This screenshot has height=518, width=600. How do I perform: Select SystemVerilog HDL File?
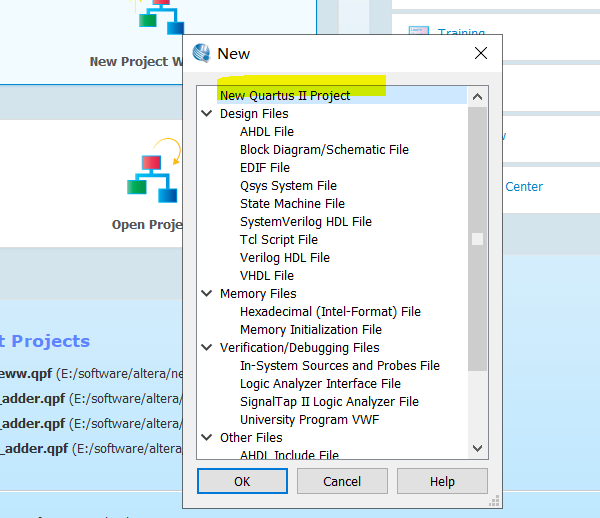pos(306,222)
